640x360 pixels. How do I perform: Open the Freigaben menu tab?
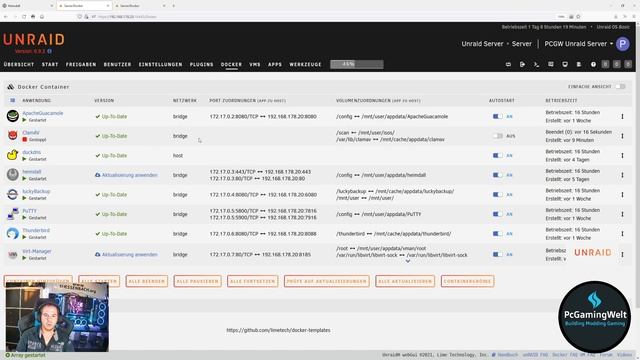coord(81,64)
